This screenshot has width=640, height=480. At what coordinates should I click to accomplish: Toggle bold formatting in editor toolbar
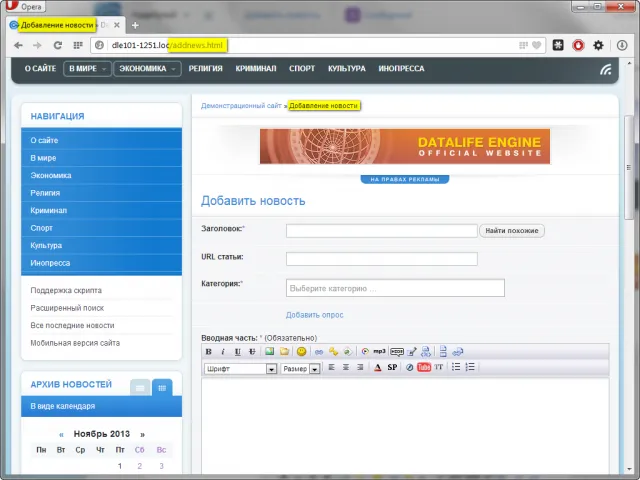(x=209, y=351)
